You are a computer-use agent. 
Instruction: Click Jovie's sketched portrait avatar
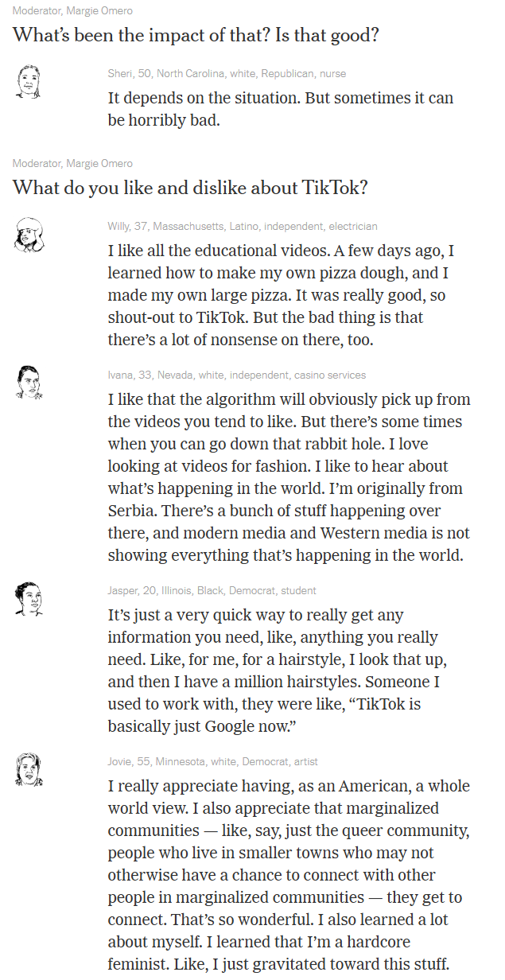[29, 769]
